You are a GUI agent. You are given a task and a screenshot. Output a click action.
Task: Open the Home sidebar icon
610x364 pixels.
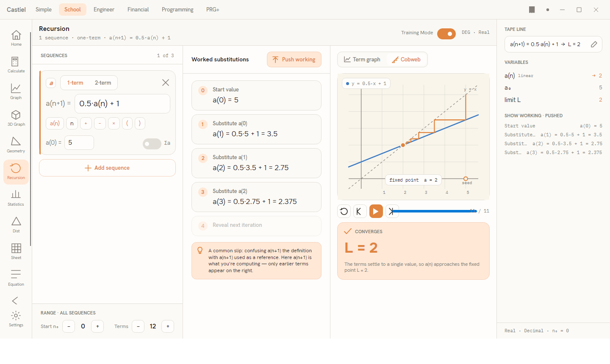point(16,38)
